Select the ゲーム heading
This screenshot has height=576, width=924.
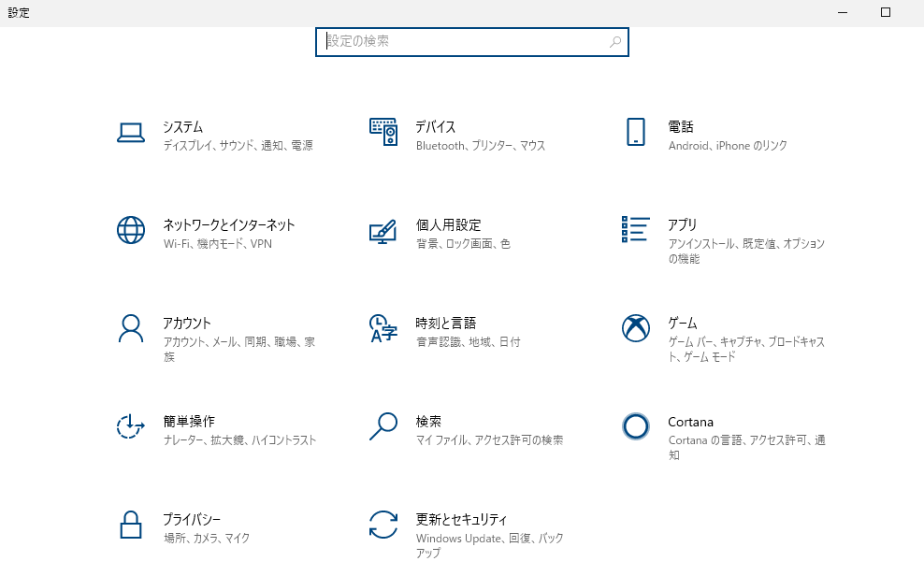pyautogui.click(x=683, y=323)
